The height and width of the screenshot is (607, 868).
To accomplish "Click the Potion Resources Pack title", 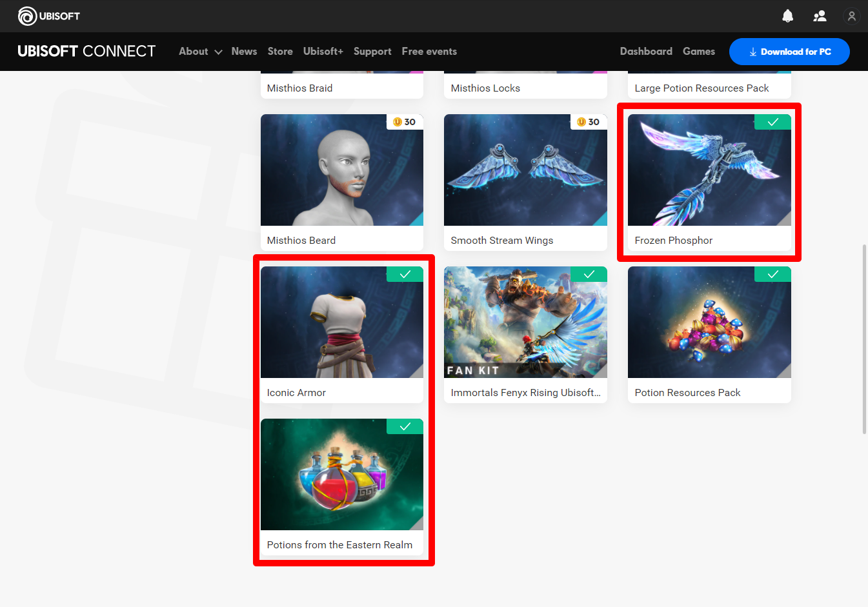I will tap(687, 393).
